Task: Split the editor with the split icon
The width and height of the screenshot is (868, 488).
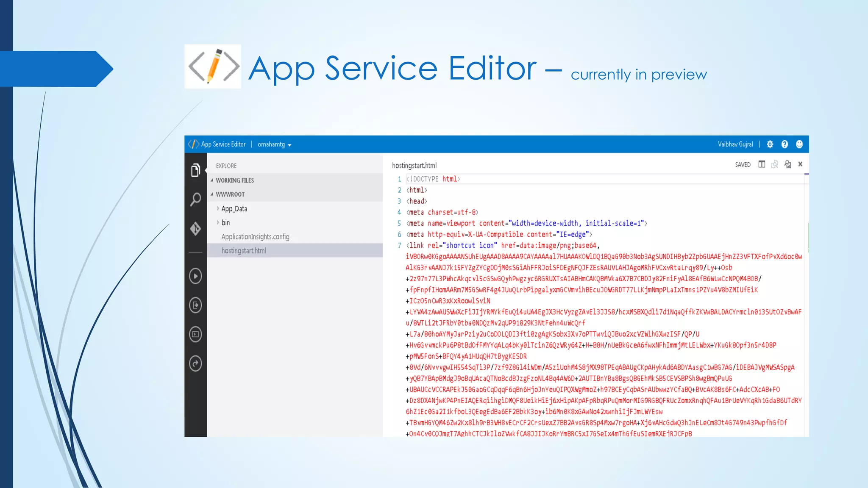Action: [762, 164]
